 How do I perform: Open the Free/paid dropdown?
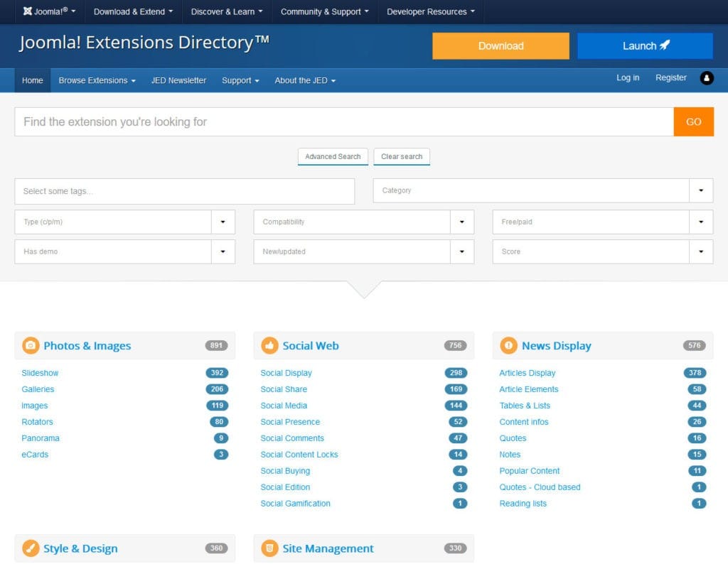coord(603,222)
